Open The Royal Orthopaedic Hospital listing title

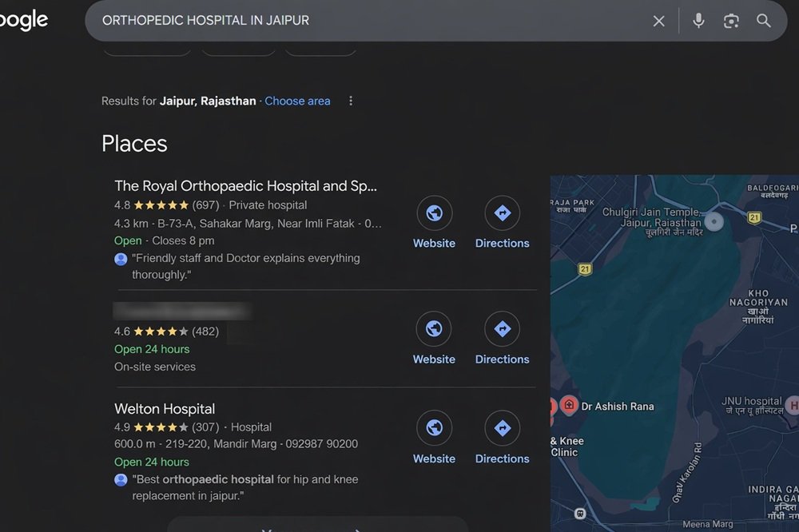(245, 186)
